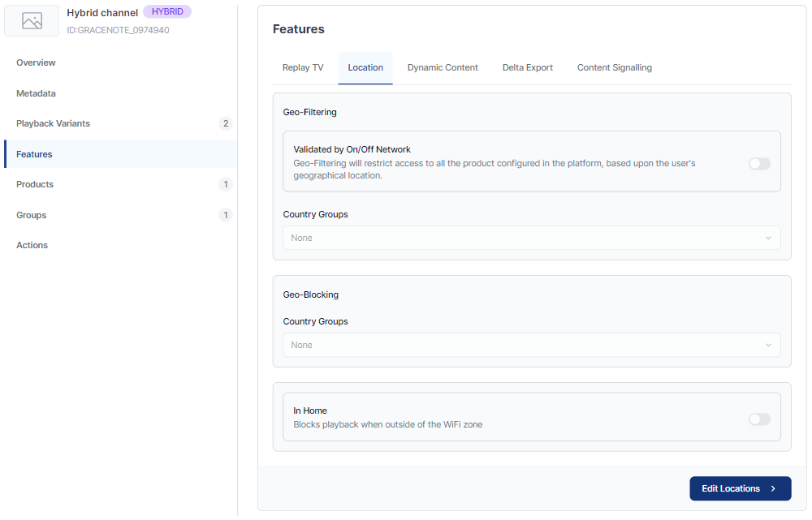Click the Groups count badge
This screenshot has width=812, height=520.
226,215
